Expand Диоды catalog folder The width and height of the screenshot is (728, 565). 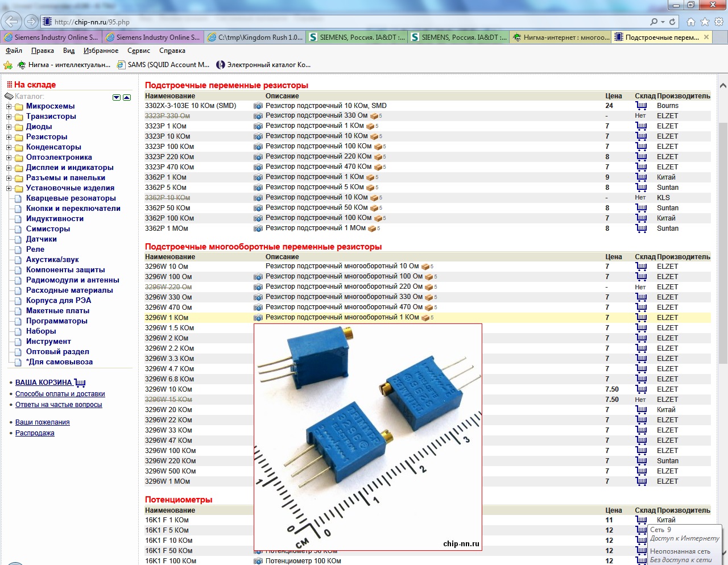(x=9, y=127)
